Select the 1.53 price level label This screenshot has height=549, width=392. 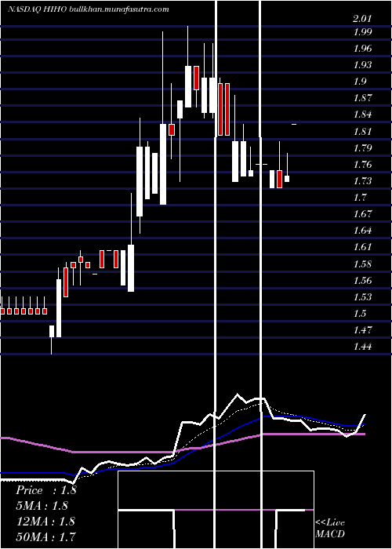[x=362, y=297]
